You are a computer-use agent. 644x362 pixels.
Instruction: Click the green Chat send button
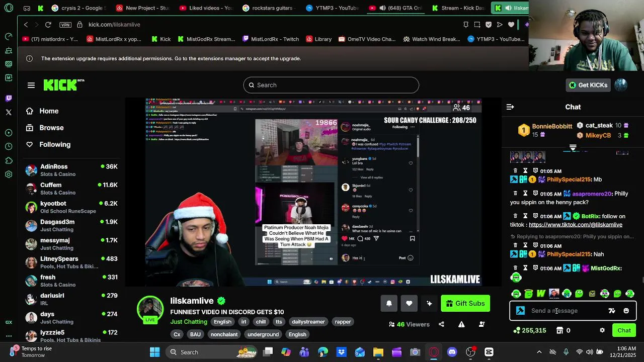click(624, 330)
